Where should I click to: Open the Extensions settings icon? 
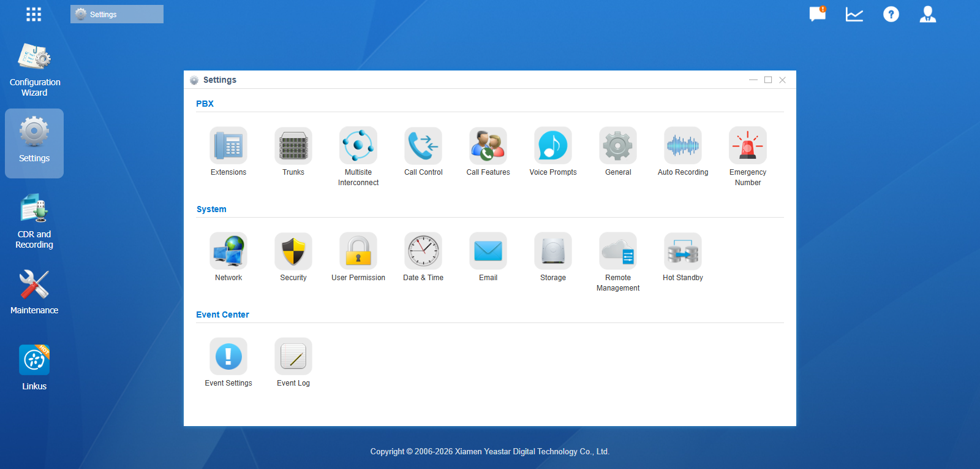[228, 146]
